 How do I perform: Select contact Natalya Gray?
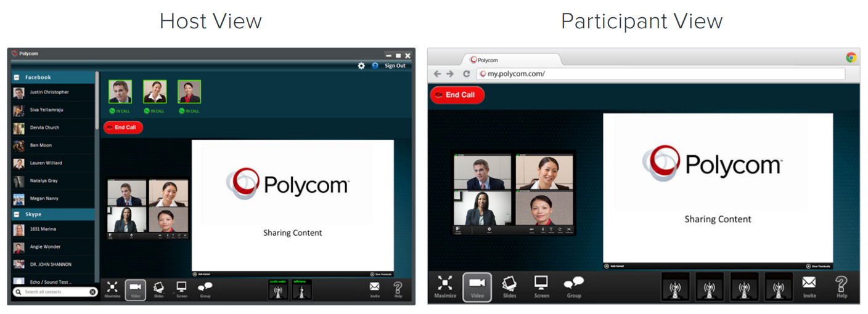point(53,181)
